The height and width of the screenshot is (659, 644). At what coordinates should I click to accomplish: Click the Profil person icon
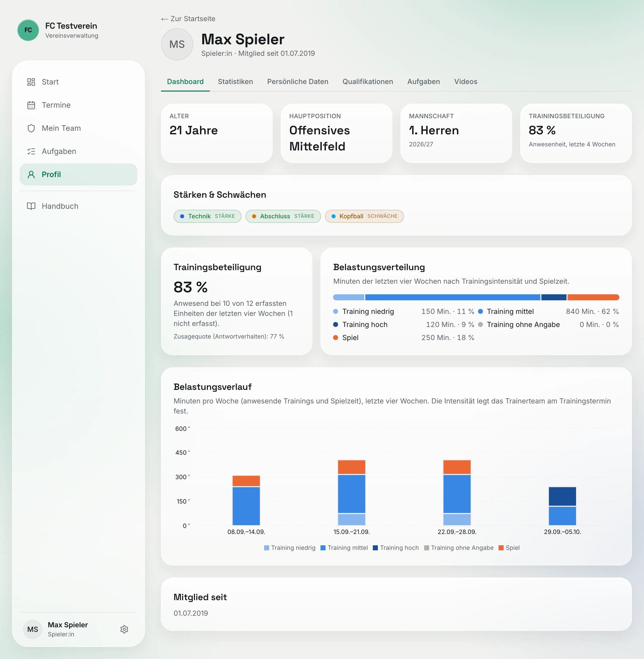click(x=31, y=175)
